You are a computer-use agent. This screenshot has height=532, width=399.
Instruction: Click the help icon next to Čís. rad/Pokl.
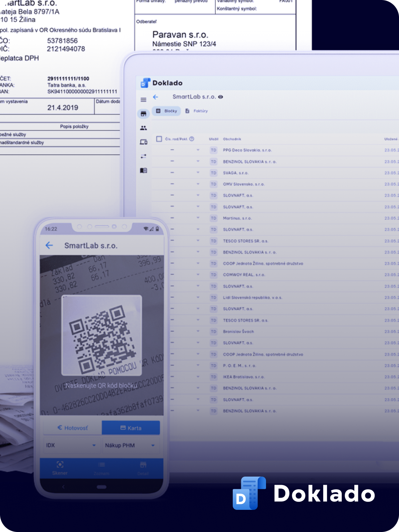click(x=192, y=139)
